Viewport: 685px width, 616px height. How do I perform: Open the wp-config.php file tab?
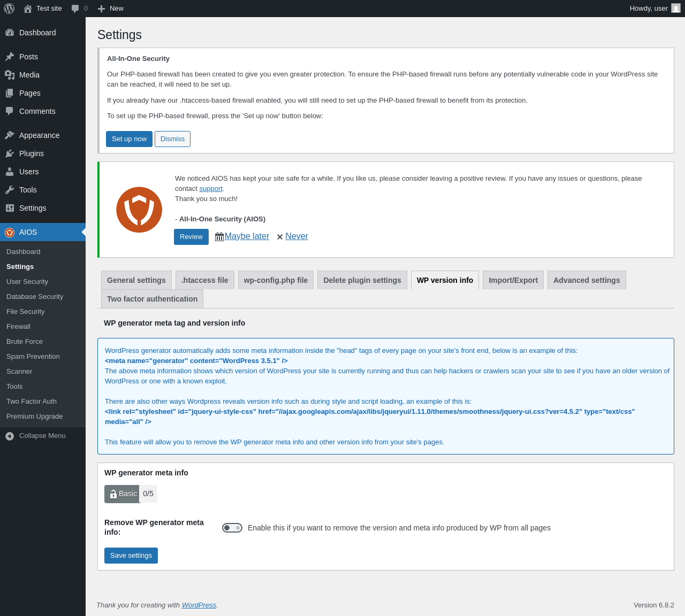276,280
